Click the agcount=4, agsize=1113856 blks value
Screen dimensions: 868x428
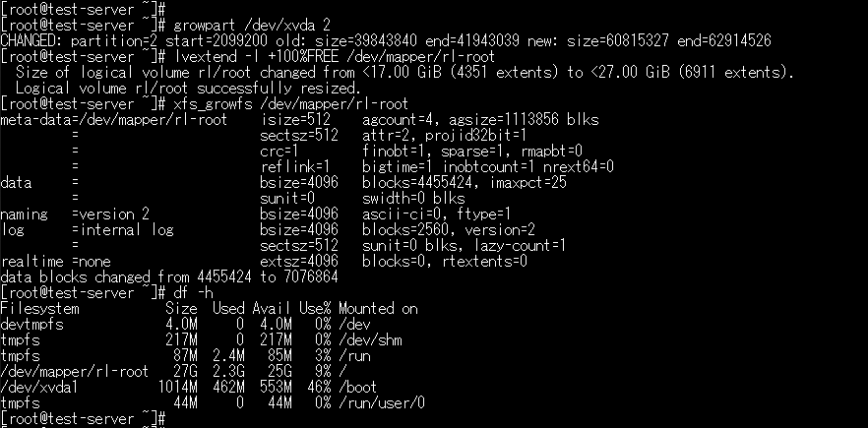tap(480, 120)
